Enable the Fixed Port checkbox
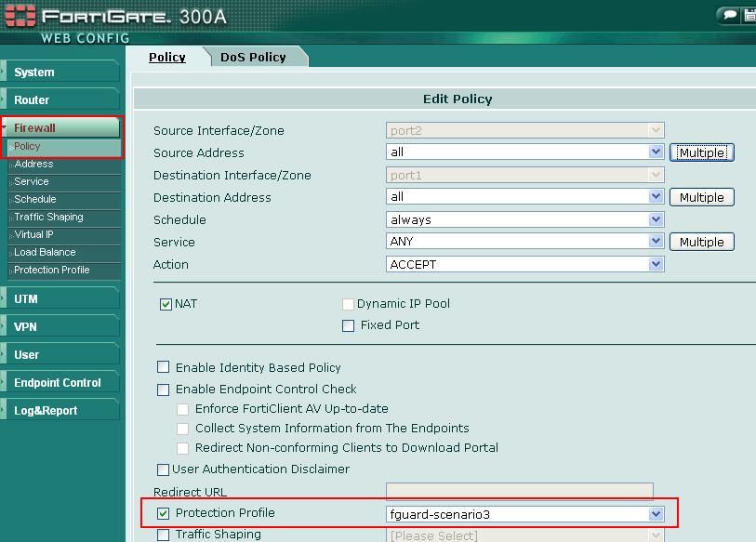Screen dimensions: 756x542 349,325
